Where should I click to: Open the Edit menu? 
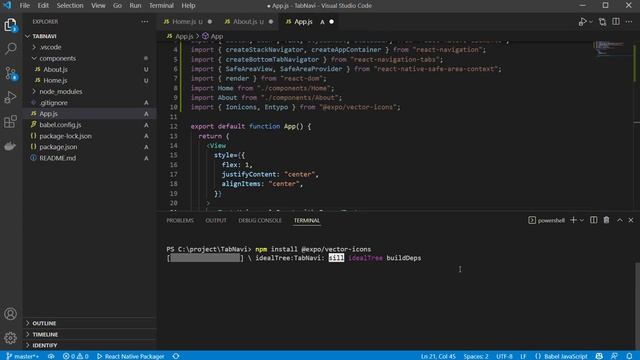pos(43,5)
